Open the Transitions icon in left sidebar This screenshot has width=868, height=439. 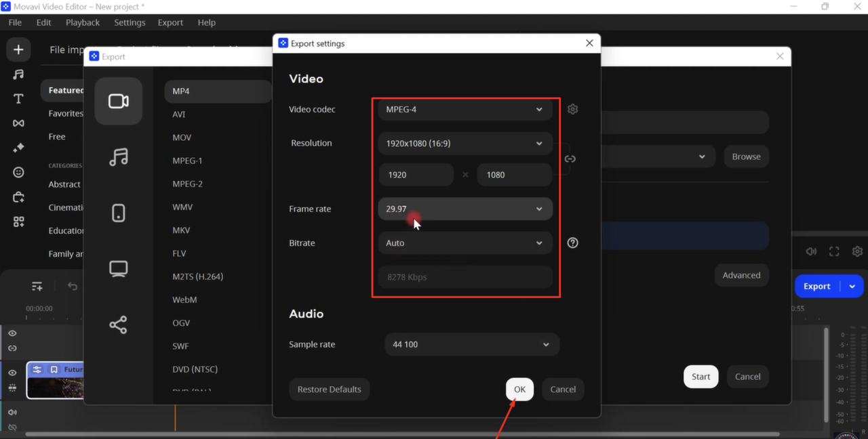pyautogui.click(x=18, y=123)
